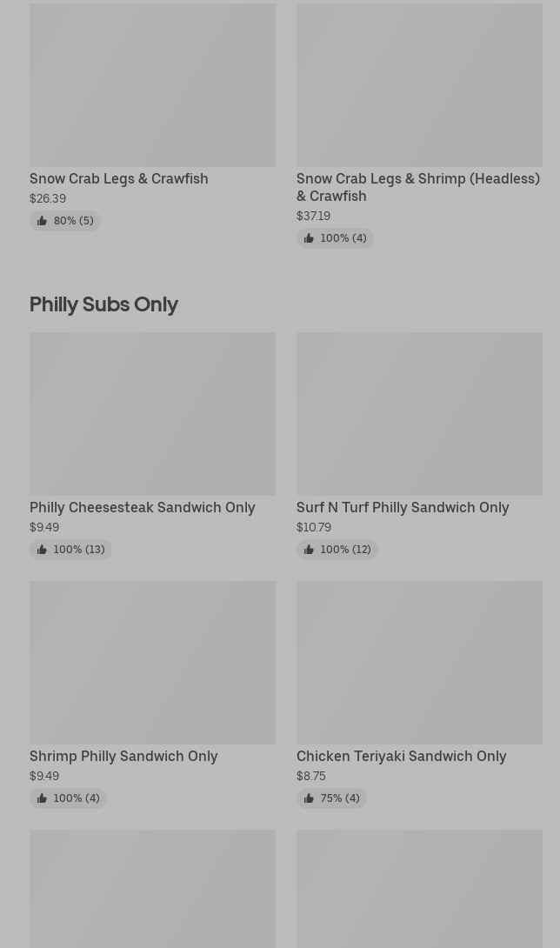Viewport: 560px width, 948px height.
Task: Click the 100% (13) rating badge
Action: click(71, 550)
